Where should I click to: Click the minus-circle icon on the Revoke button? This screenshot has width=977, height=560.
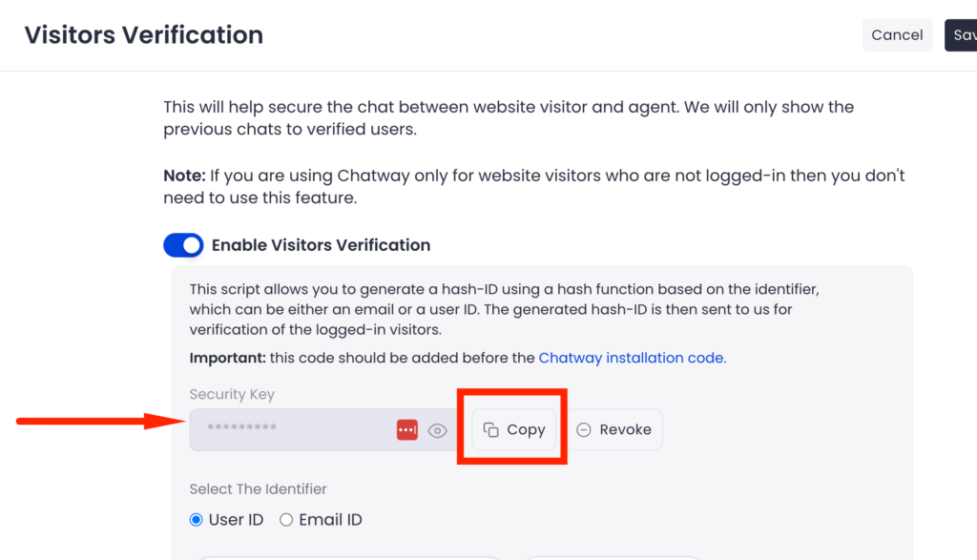[x=583, y=429]
